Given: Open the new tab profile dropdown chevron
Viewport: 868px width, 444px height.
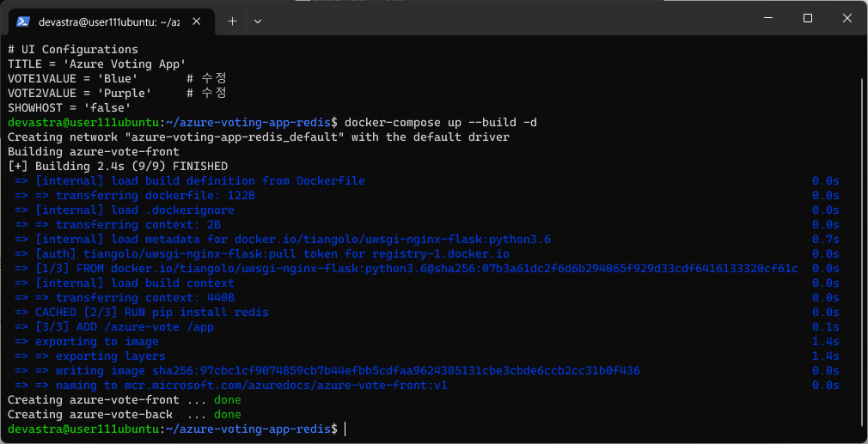Looking at the screenshot, I should [x=258, y=21].
